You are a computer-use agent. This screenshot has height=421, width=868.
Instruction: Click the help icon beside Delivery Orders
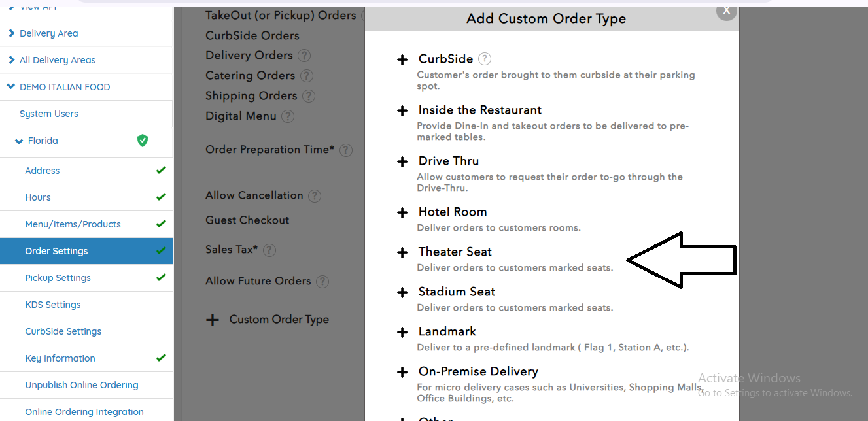[x=304, y=56]
